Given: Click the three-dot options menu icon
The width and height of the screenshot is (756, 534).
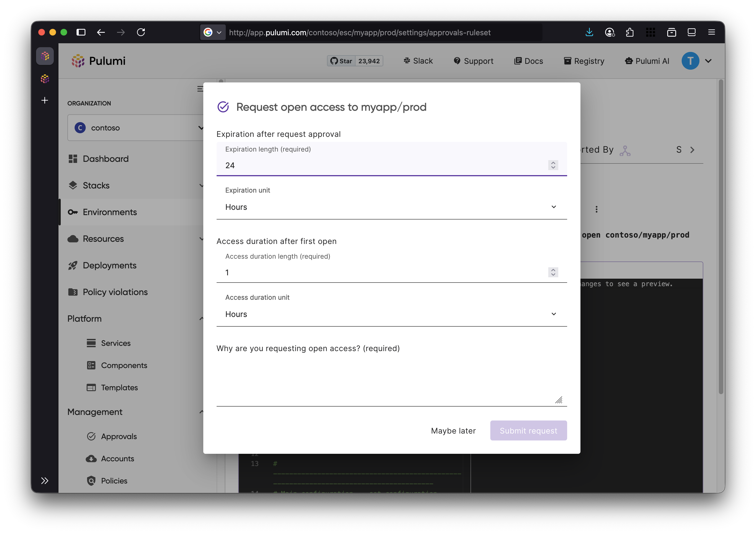Looking at the screenshot, I should (596, 209).
